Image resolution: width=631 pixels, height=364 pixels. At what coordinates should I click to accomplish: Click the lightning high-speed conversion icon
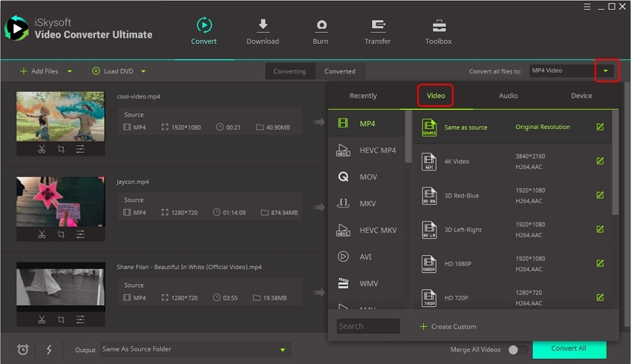pos(49,349)
